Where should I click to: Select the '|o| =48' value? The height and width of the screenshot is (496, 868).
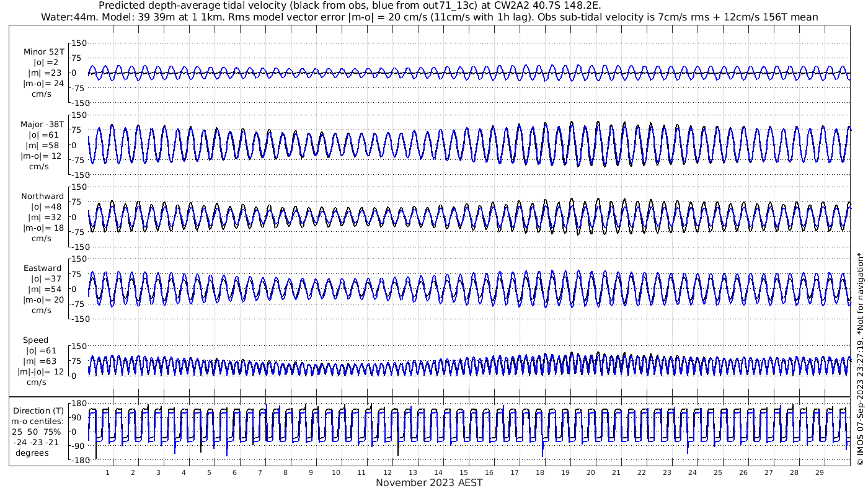(x=47, y=207)
